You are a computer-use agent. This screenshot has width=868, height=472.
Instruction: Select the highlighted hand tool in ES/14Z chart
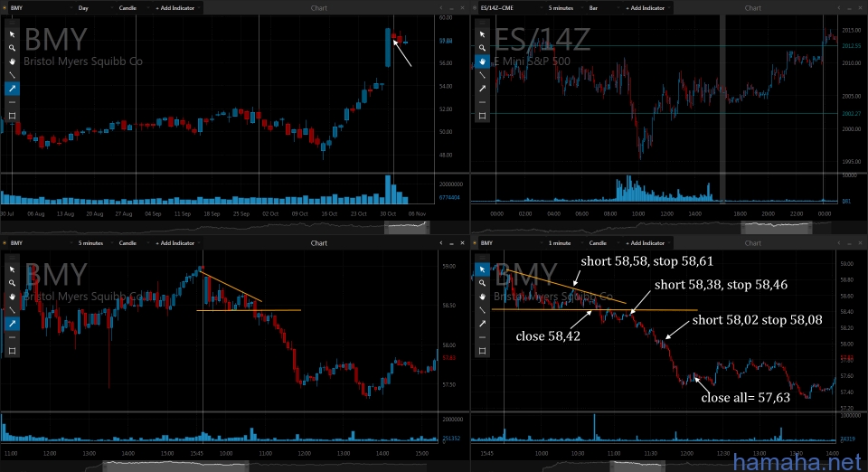482,61
